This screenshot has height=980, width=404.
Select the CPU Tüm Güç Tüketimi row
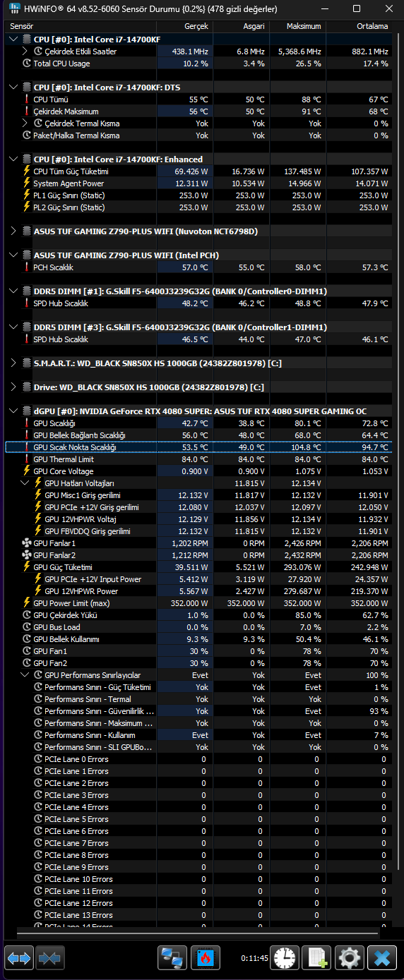(x=198, y=171)
